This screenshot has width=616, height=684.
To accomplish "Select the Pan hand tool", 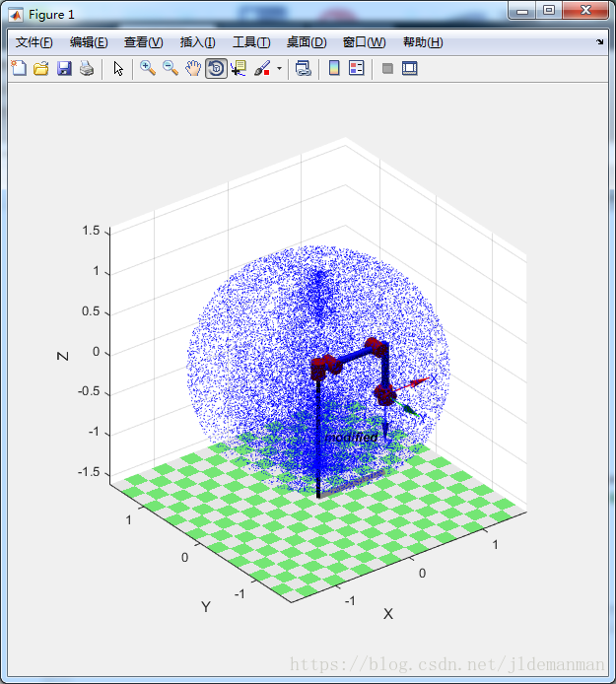I will coord(193,68).
